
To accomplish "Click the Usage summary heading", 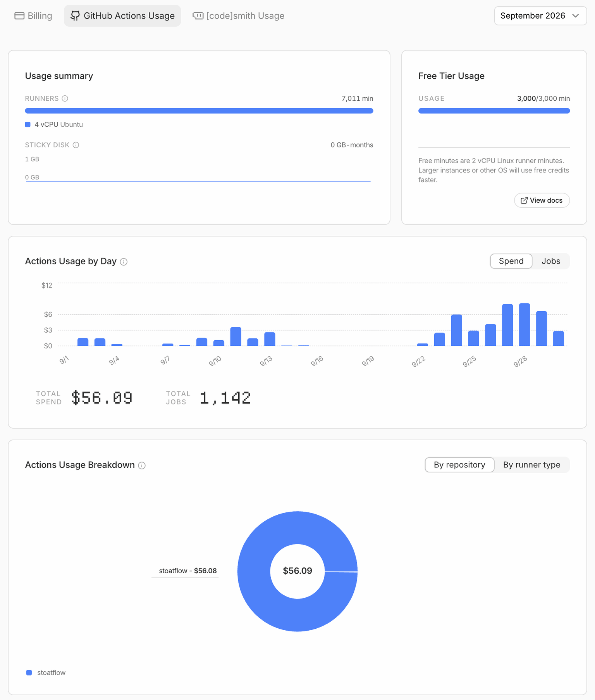I will click(x=59, y=76).
